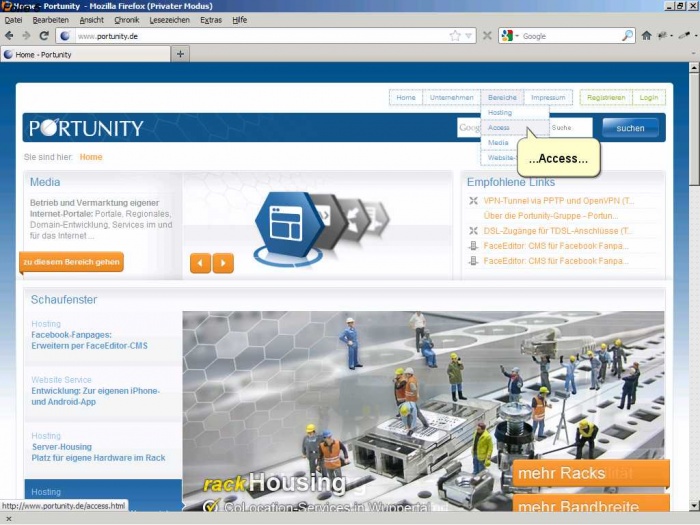The width and height of the screenshot is (700, 525).
Task: Click the next slide orange arrow
Action: pyautogui.click(x=223, y=263)
